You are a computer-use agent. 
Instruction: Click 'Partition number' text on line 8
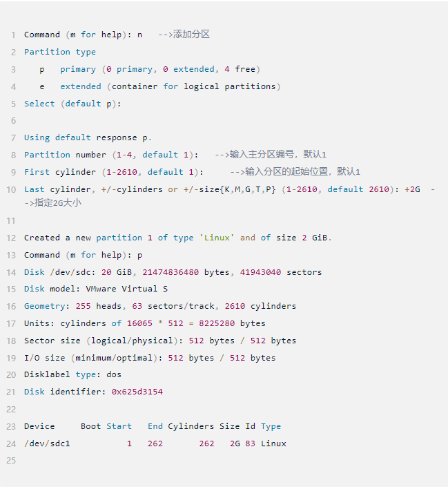tap(65, 155)
